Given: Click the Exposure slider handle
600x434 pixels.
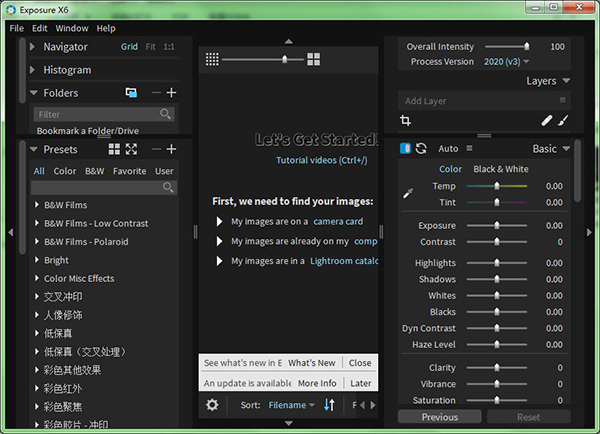Looking at the screenshot, I should pos(497,225).
